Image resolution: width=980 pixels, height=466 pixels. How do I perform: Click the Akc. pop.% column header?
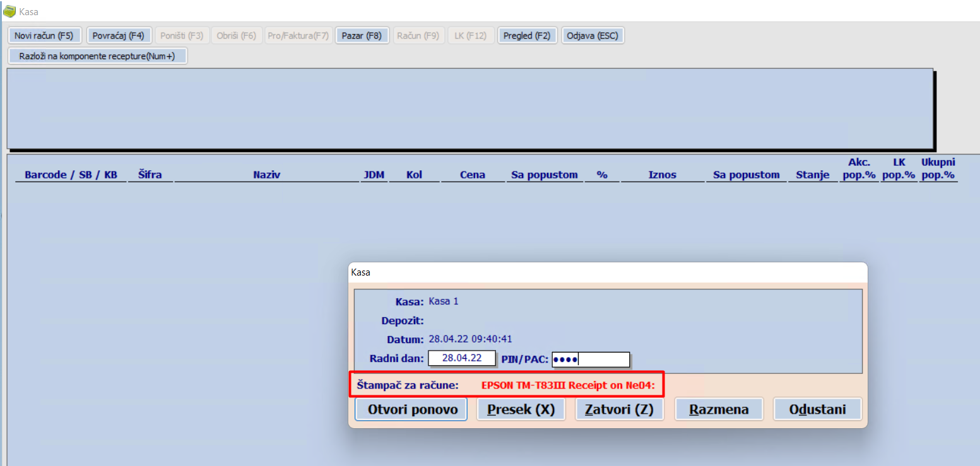tap(859, 169)
